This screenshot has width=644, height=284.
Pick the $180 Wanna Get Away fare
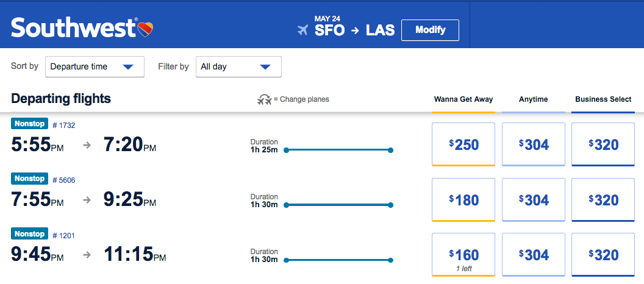click(463, 200)
